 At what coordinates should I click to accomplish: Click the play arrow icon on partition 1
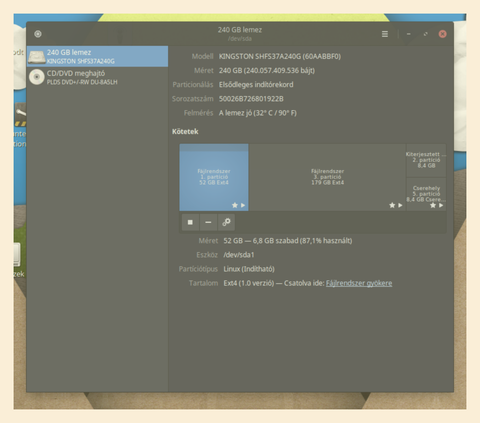tap(243, 205)
